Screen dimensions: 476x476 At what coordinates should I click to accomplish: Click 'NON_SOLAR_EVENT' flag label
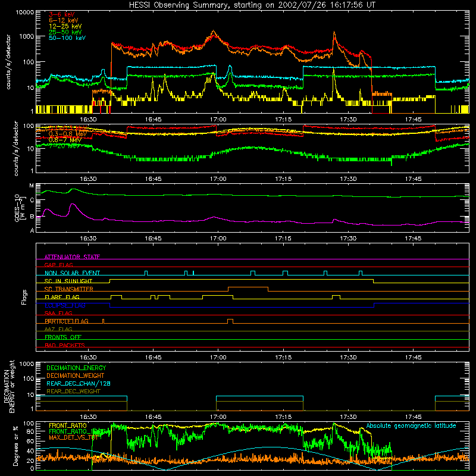point(72,273)
